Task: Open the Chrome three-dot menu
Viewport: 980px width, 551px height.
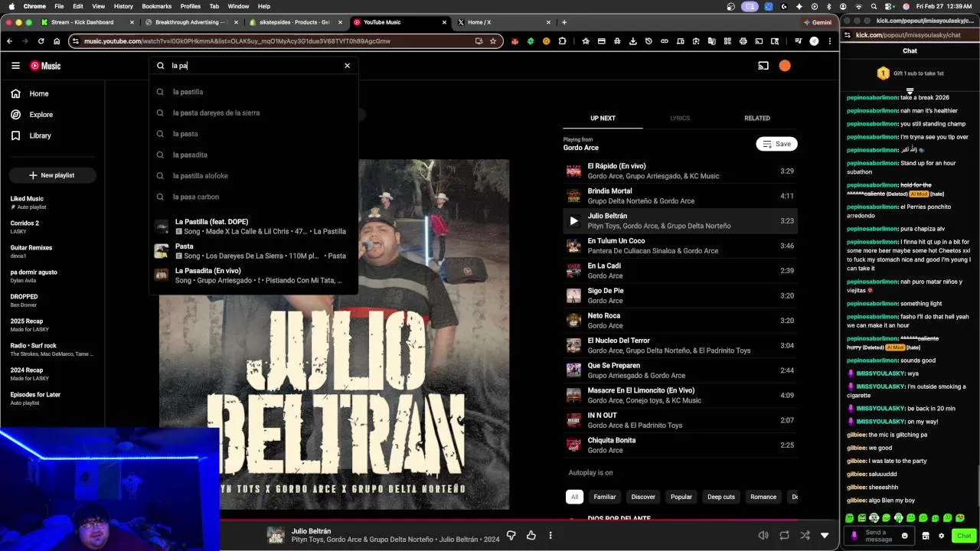Action: pyautogui.click(x=830, y=41)
